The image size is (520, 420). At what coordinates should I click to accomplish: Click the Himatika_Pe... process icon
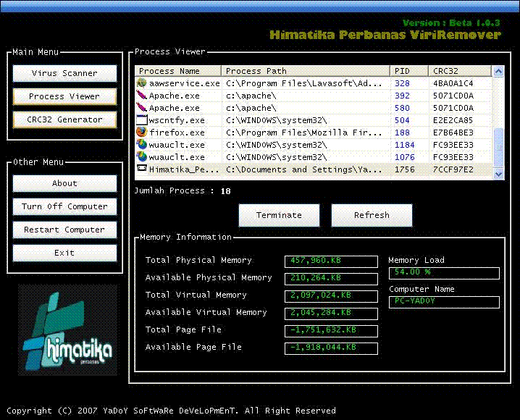click(142, 169)
